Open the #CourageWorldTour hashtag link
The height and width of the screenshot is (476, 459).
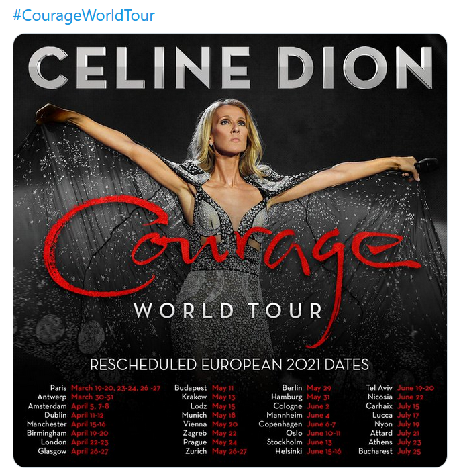(83, 15)
